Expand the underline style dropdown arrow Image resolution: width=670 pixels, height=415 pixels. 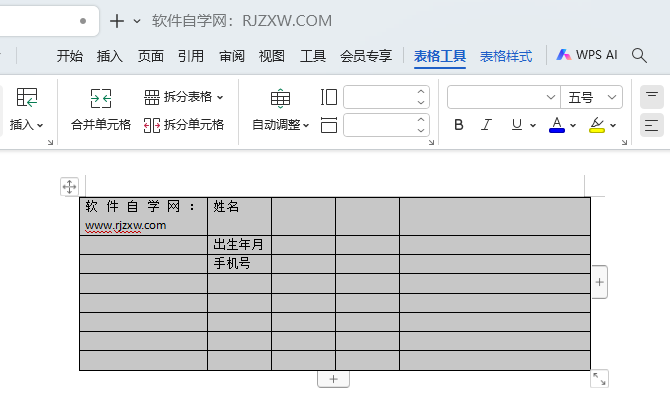(533, 125)
